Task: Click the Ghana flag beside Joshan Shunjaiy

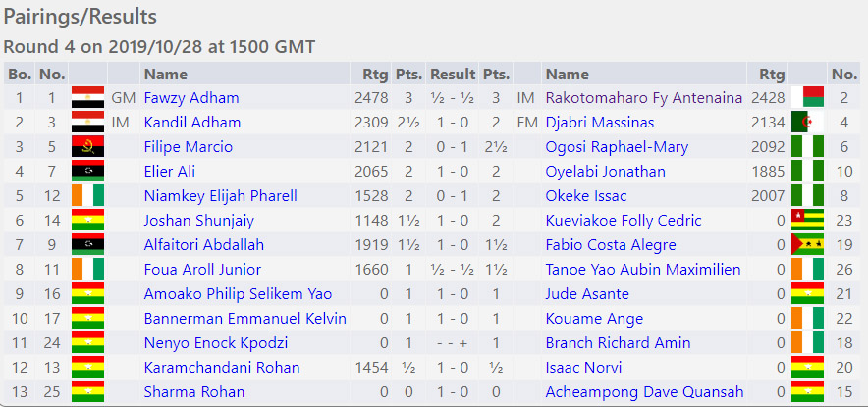Action: (x=88, y=220)
